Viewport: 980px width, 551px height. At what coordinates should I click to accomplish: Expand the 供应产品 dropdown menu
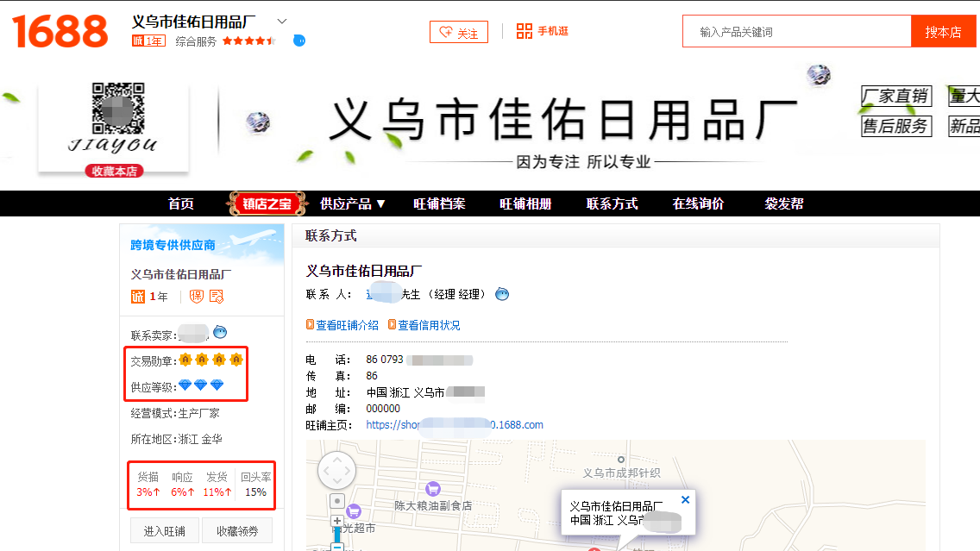(353, 203)
